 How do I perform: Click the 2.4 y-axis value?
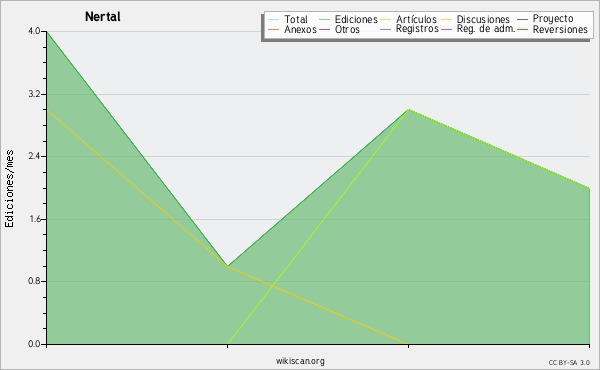click(x=34, y=156)
